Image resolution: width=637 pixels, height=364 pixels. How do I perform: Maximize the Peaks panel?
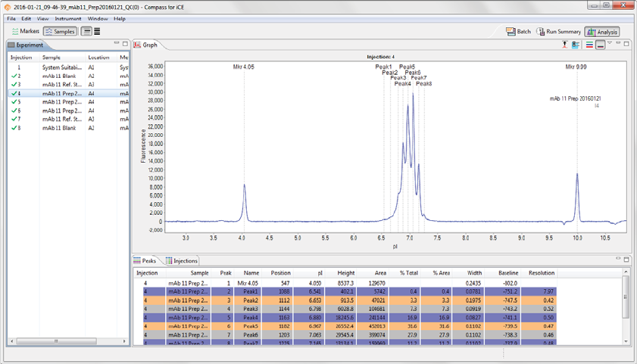626,260
